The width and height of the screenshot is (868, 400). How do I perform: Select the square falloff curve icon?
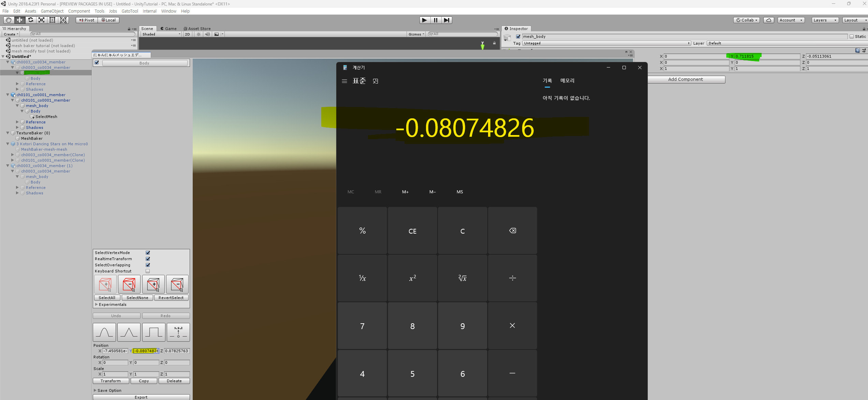pos(153,332)
